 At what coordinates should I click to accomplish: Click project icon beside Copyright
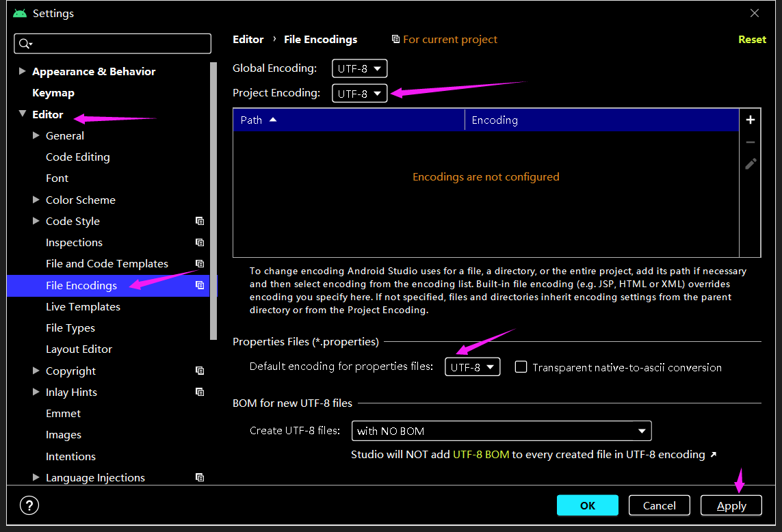click(x=200, y=371)
